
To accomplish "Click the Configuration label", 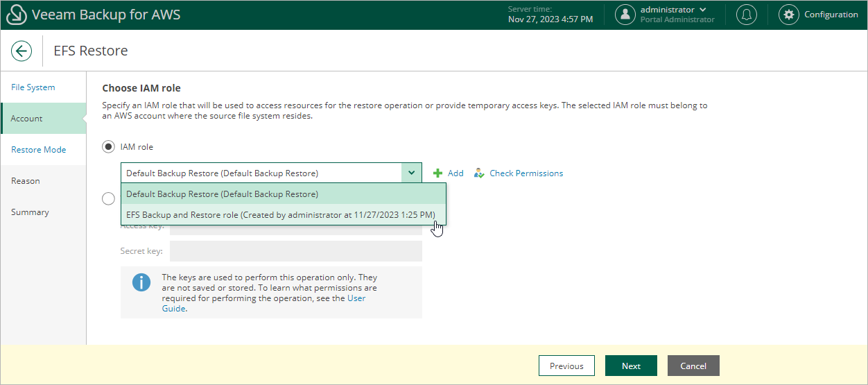I will [x=831, y=15].
